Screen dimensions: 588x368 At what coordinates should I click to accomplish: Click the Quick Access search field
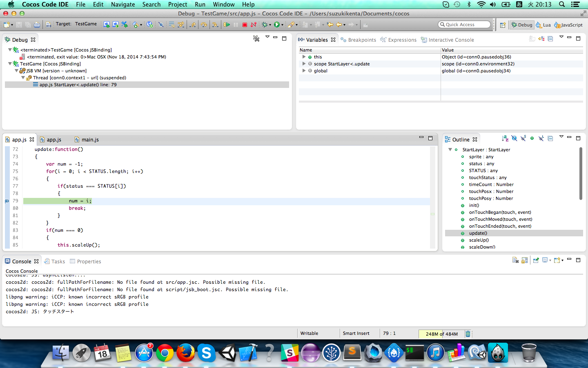(464, 25)
